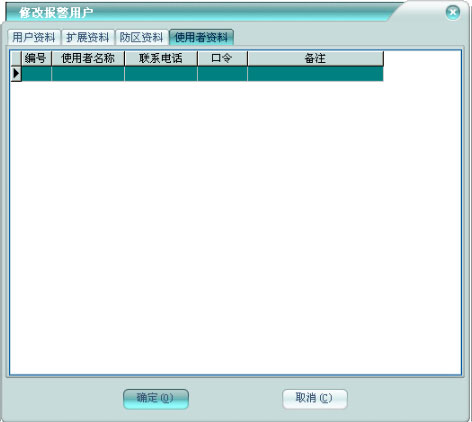Switch to the 用户资料 tab
Image resolution: width=472 pixels, height=422 pixels.
pos(34,37)
